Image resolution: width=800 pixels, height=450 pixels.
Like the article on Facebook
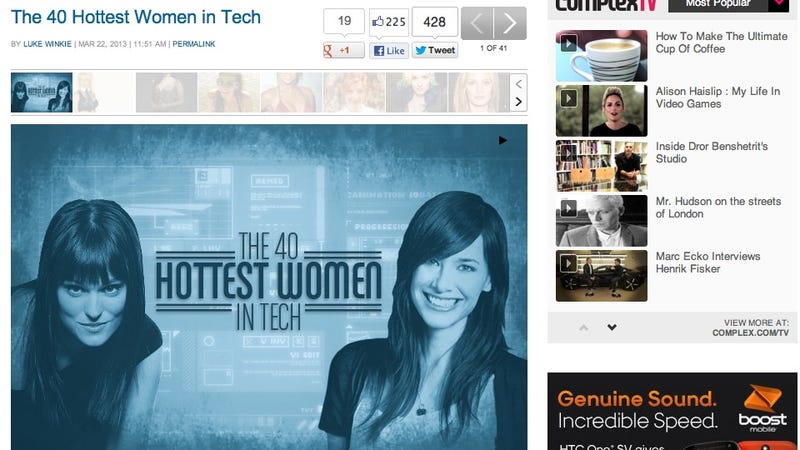pos(389,50)
